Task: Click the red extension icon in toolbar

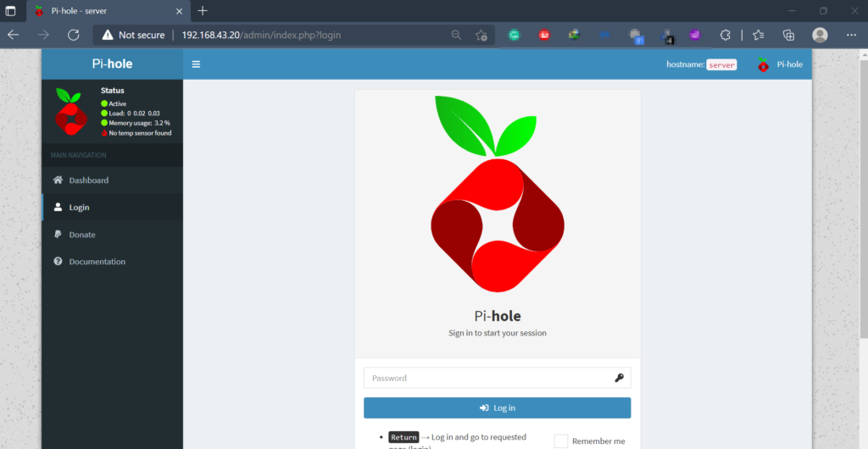Action: point(544,35)
